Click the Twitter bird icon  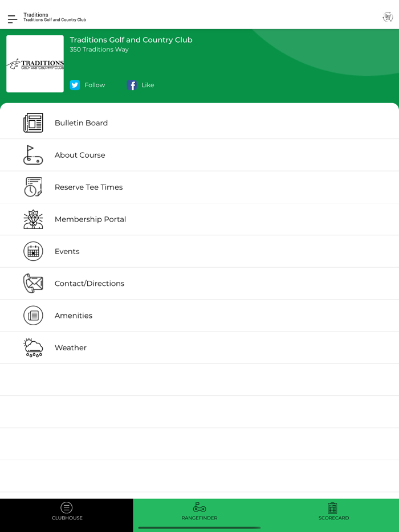(x=75, y=85)
